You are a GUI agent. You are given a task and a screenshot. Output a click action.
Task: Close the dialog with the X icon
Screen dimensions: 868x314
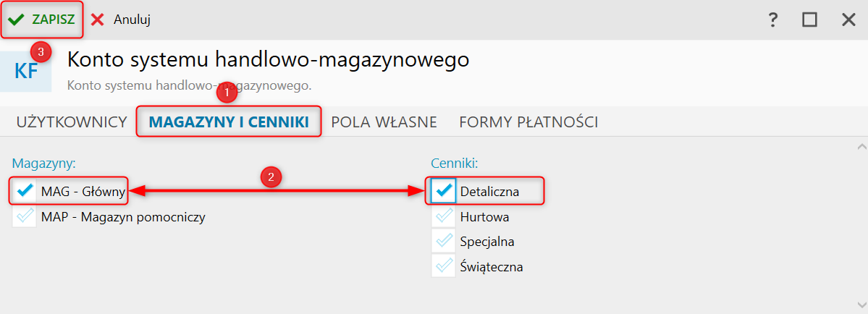(848, 20)
